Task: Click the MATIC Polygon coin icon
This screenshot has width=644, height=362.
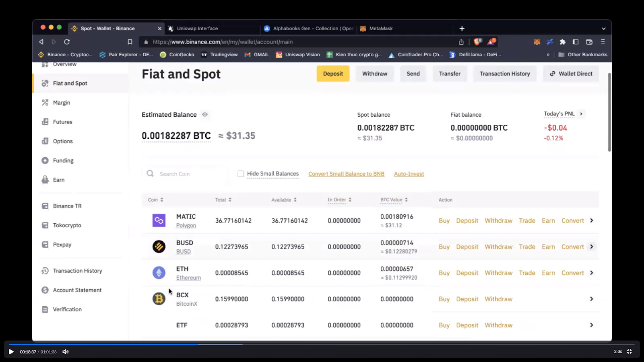Action: tap(159, 220)
